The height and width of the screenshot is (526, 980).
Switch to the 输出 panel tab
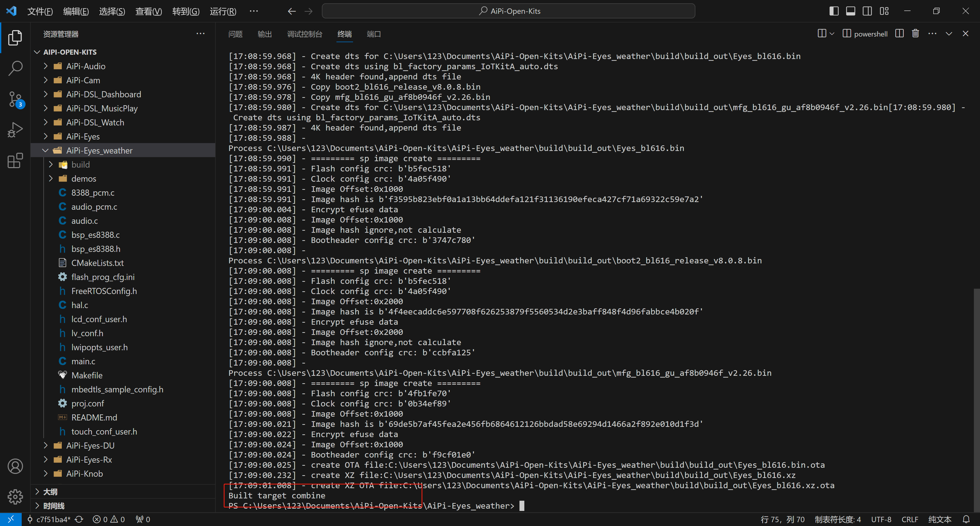(265, 34)
